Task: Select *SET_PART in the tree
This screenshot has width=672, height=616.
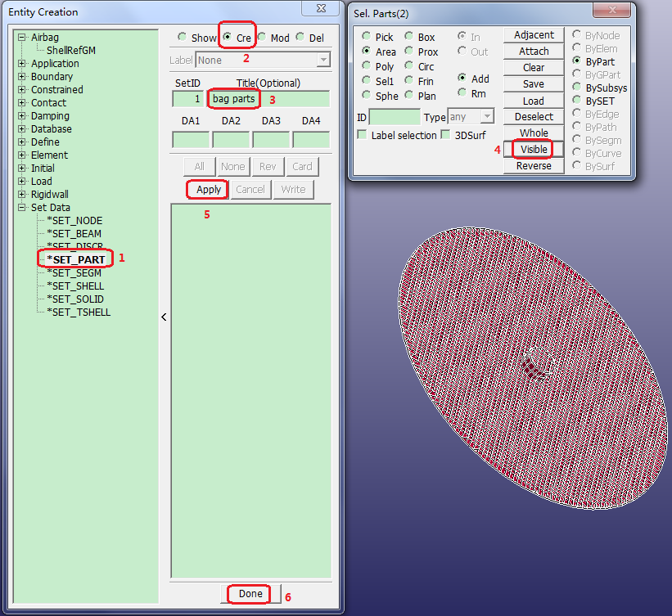Action: tap(75, 260)
